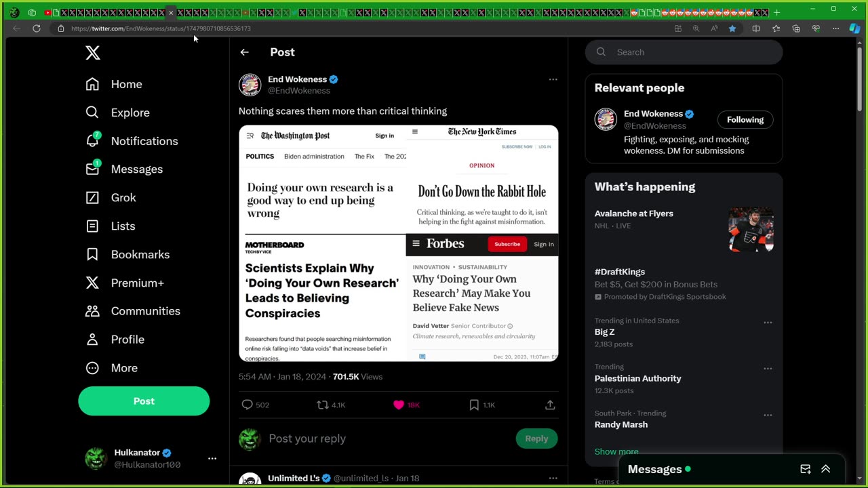Open Palestinian Authority trend options
Screen dimensions: 868x488
coord(768,369)
